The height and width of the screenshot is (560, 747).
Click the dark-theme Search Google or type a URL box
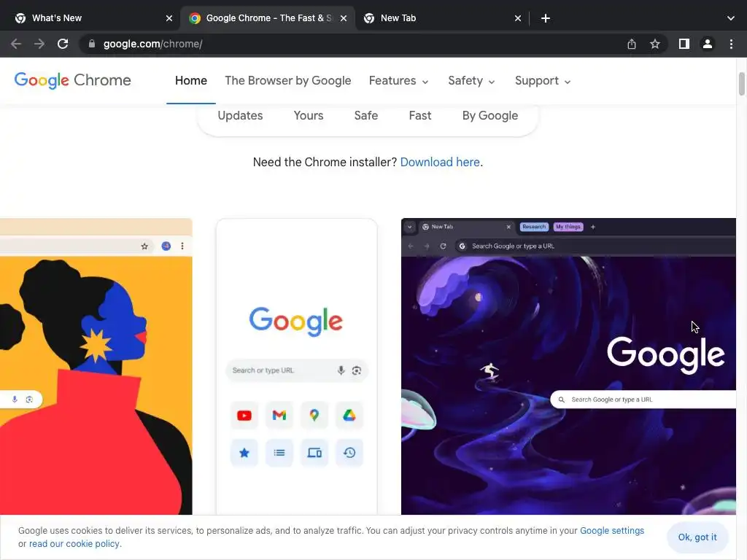click(643, 400)
